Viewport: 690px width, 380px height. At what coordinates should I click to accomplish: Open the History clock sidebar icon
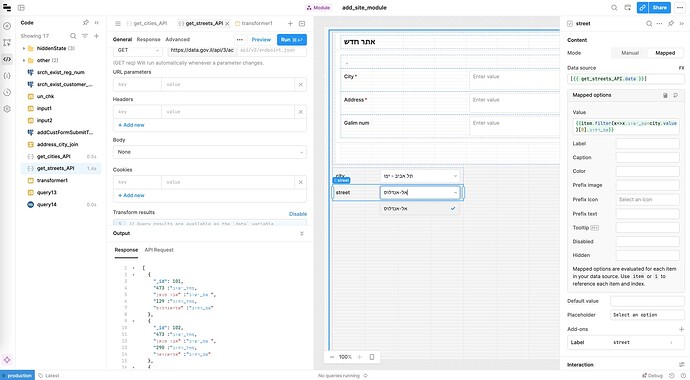point(7,92)
